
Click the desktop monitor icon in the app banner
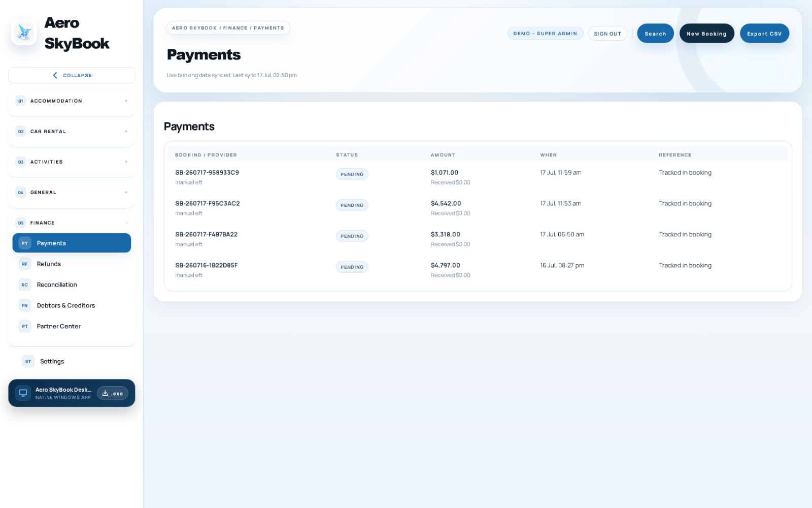[x=23, y=393]
